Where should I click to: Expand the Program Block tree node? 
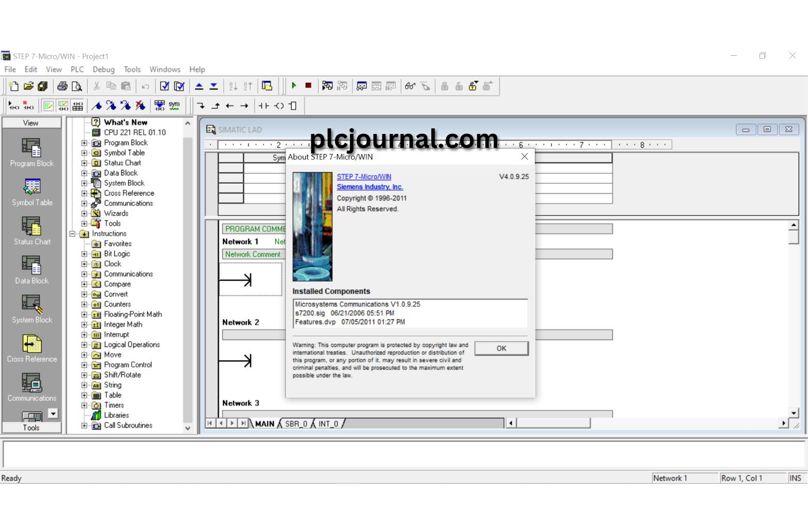[85, 143]
